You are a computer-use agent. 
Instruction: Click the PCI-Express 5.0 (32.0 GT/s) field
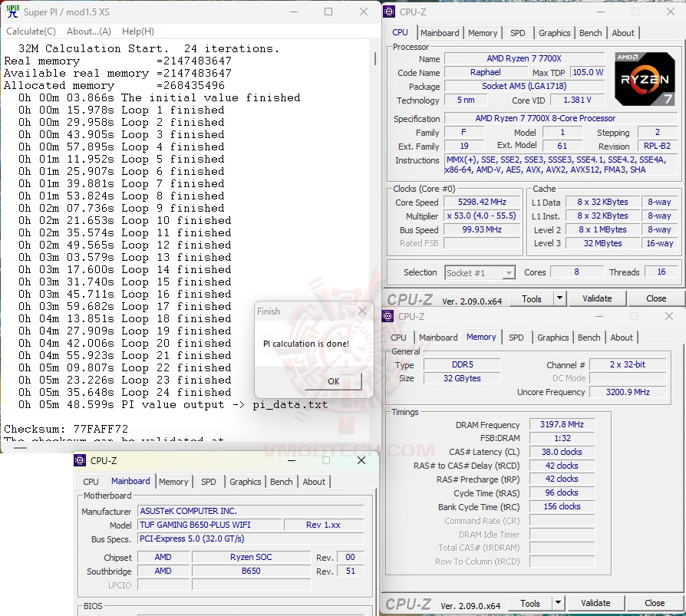(x=251, y=539)
